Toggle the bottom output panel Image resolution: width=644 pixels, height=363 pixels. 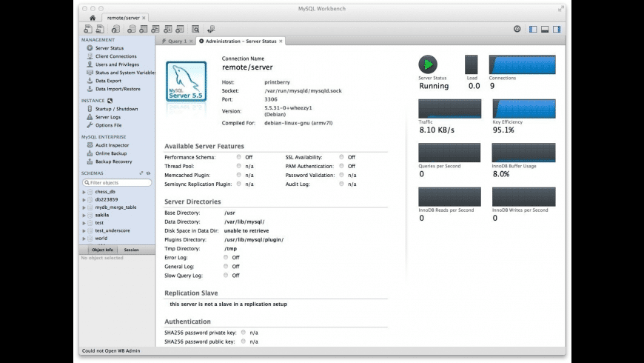pyautogui.click(x=545, y=29)
